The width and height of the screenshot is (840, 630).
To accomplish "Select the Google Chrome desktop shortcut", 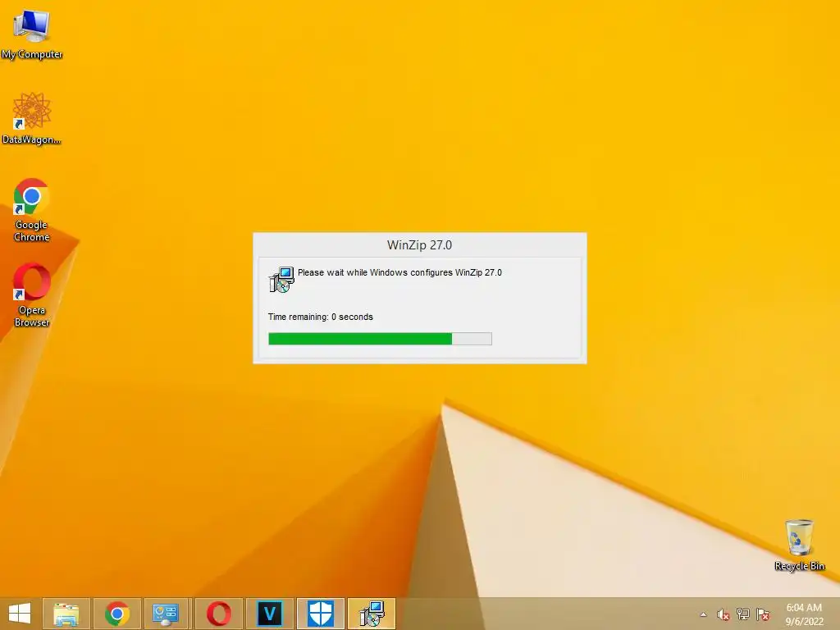I will 32,210.
